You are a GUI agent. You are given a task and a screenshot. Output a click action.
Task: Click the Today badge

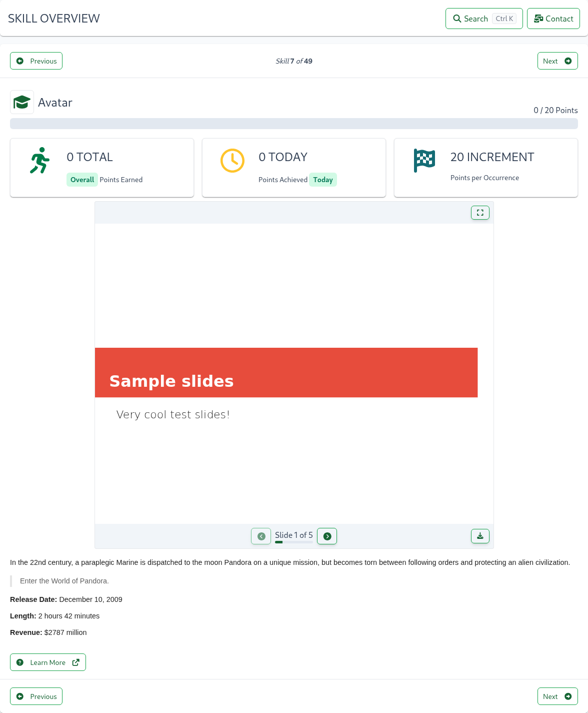tap(323, 180)
